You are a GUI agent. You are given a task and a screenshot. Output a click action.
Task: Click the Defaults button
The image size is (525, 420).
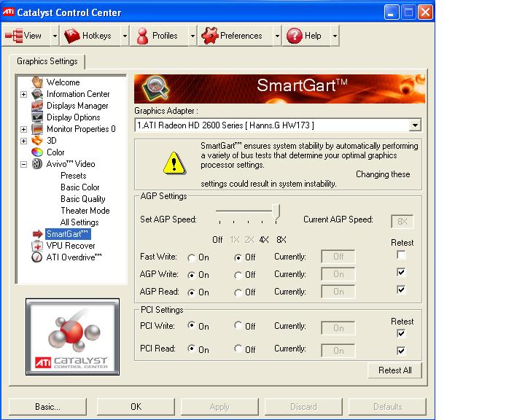pyautogui.click(x=387, y=407)
